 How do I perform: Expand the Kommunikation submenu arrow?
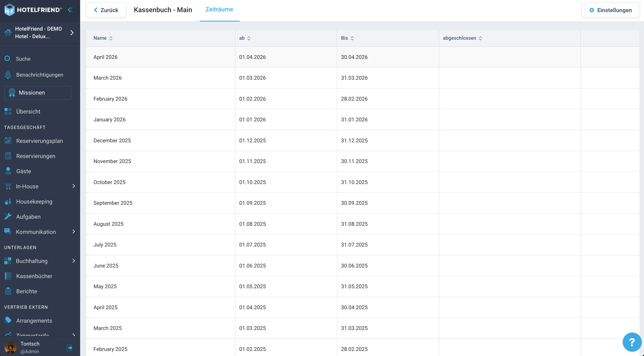tap(74, 232)
